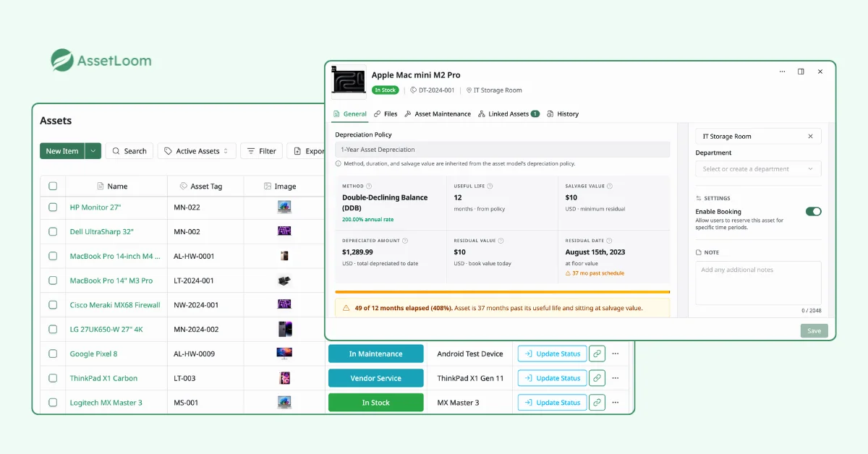
Task: Click the Vendor Service status badge
Action: (375, 378)
